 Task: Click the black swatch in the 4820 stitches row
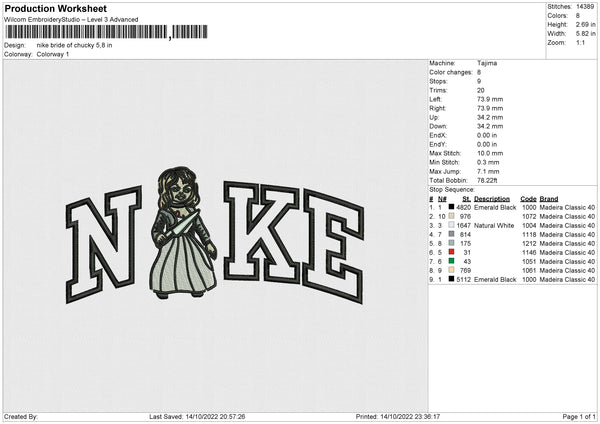pos(452,207)
